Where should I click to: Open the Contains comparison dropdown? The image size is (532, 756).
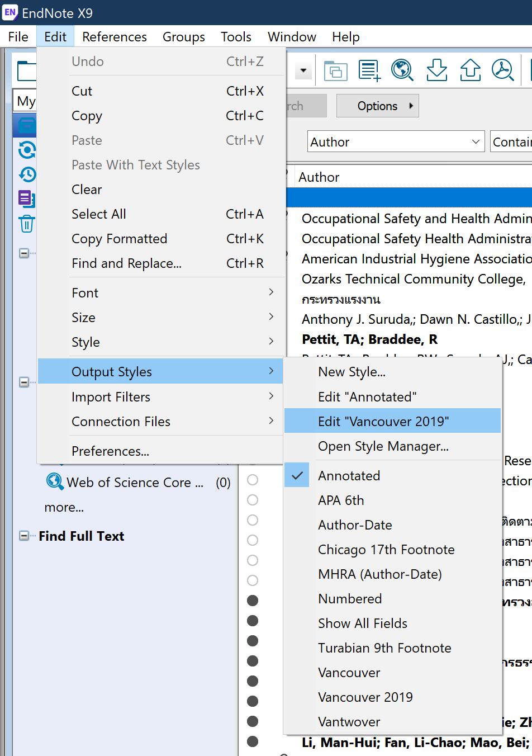point(511,142)
